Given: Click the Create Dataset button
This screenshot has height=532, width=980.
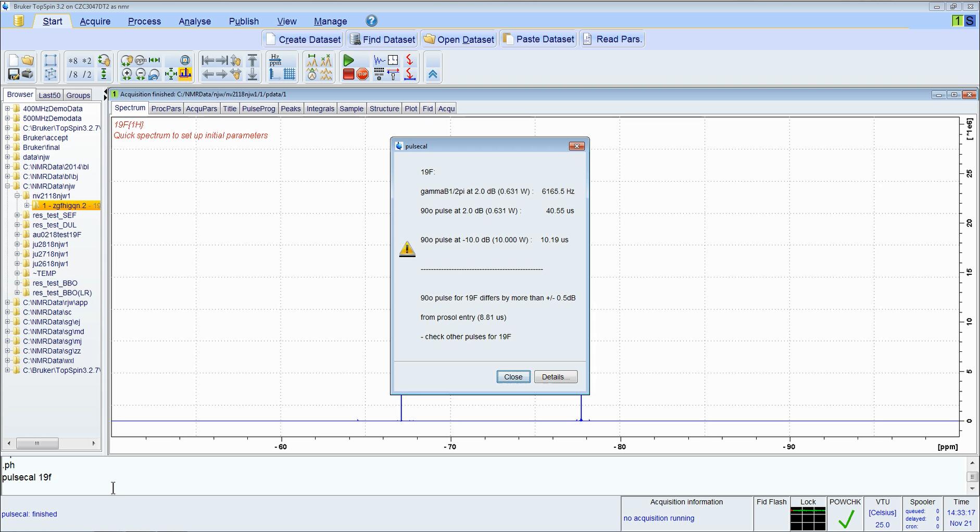Looking at the screenshot, I should pos(303,40).
